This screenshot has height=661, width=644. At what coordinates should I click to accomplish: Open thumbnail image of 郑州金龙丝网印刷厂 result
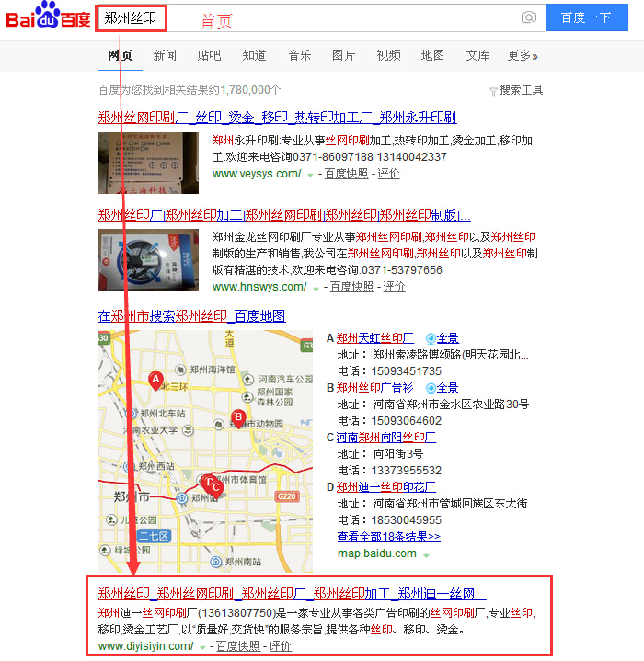[x=148, y=260]
